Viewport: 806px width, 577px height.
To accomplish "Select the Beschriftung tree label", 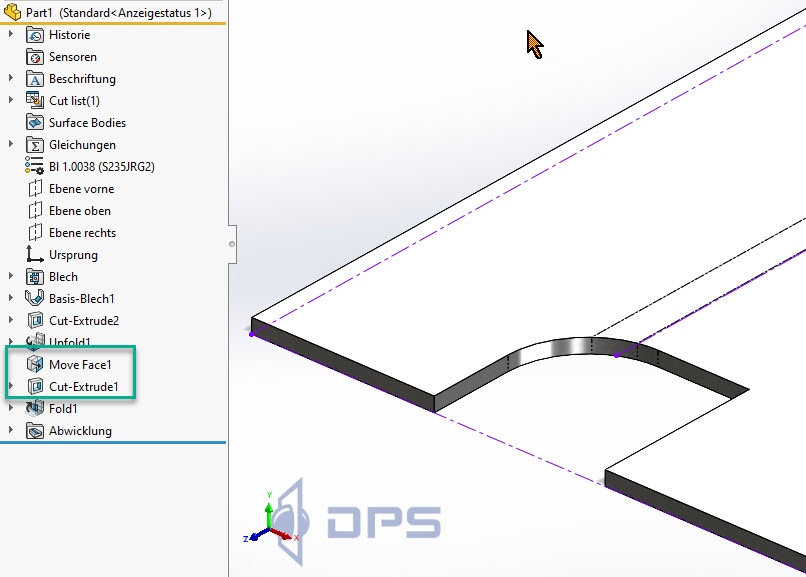I will [82, 79].
